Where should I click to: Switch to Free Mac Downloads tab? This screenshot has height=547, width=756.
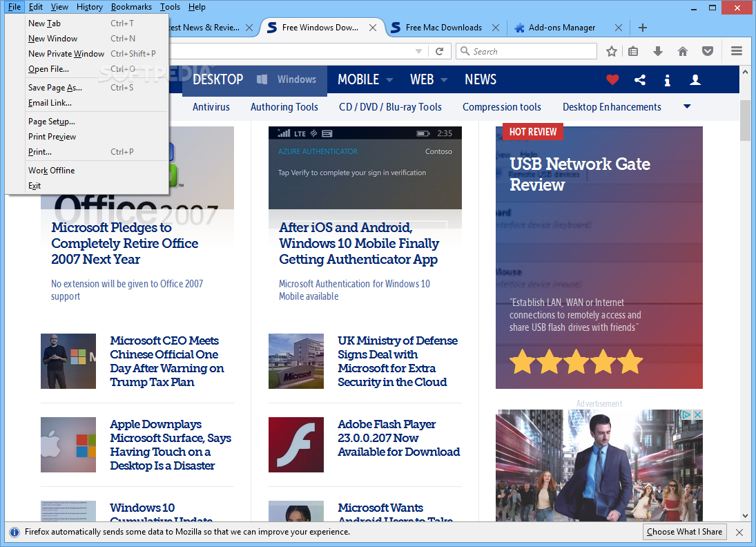[x=443, y=28]
